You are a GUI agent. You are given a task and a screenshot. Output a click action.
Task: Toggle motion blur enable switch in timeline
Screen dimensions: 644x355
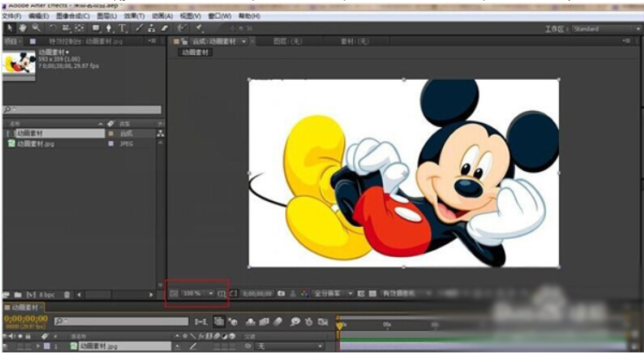277,321
